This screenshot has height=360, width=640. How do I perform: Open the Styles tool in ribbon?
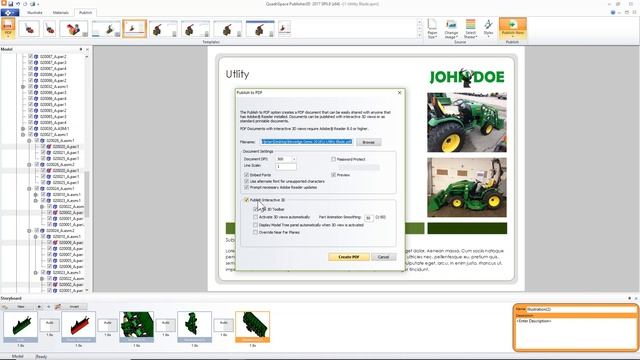click(488, 29)
